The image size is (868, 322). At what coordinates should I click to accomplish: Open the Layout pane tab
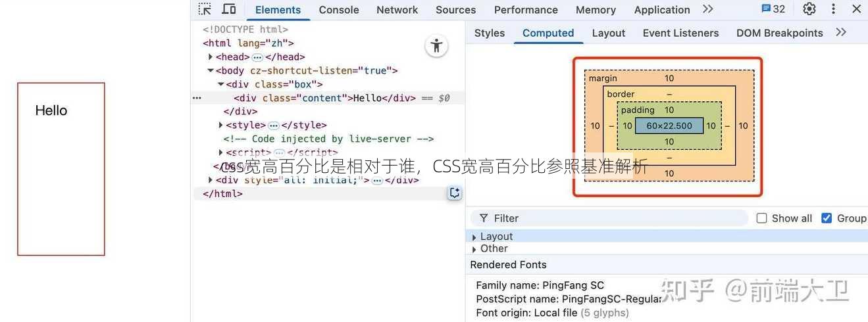pyautogui.click(x=609, y=33)
